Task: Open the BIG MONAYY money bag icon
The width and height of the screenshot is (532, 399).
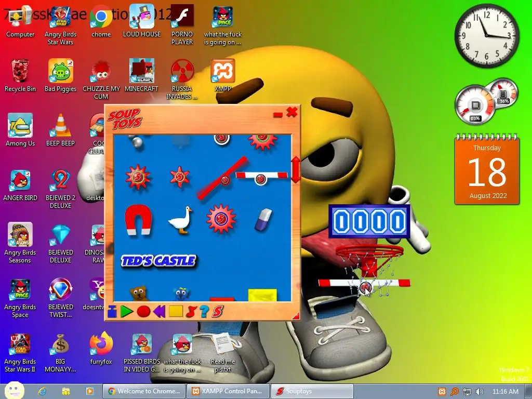Action: (x=60, y=353)
